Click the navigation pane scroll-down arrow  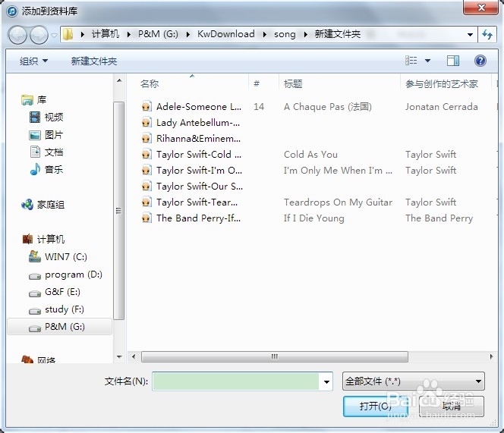point(119,357)
